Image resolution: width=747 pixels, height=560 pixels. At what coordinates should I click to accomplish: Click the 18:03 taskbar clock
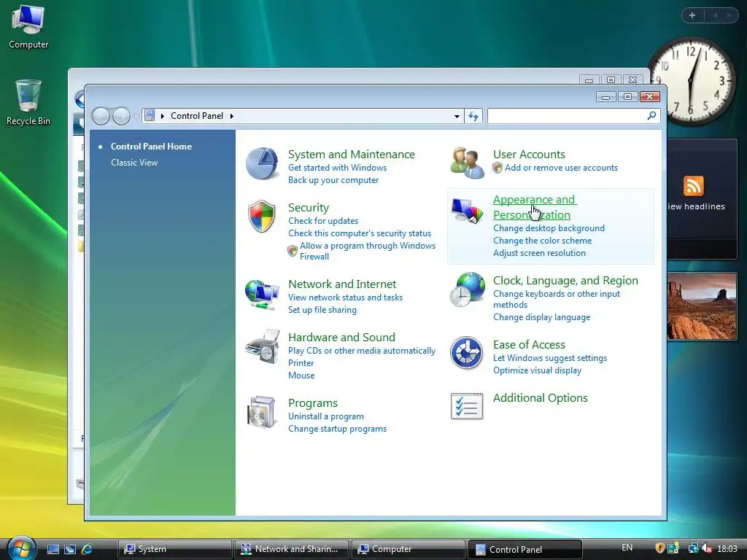[x=727, y=549]
